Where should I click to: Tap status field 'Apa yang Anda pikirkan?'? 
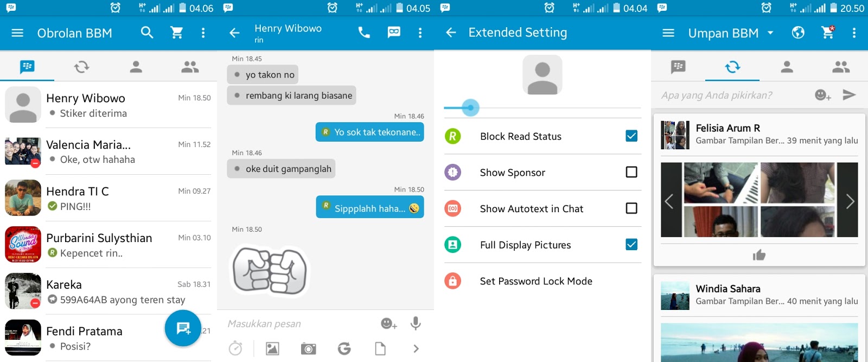pos(732,95)
